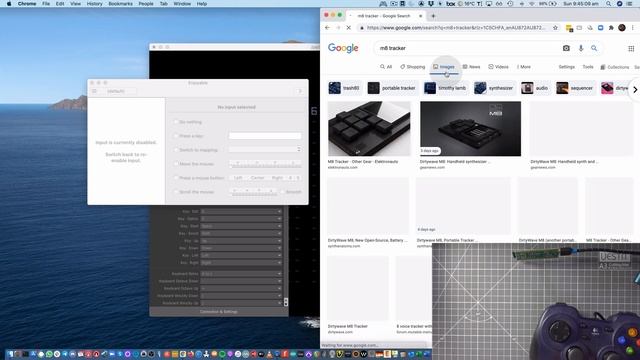Viewport: 640px width, 360px height.
Task: Open Google search Settings link
Action: point(567,67)
